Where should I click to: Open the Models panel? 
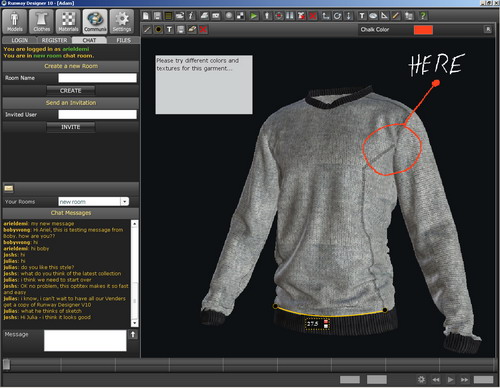point(14,21)
